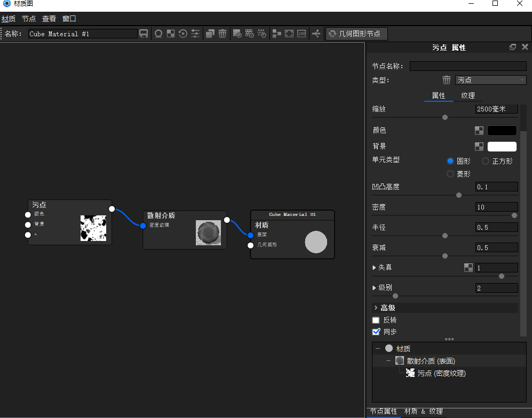Click the 几何图形 input socket
This screenshot has height=418, width=532.
pos(250,245)
